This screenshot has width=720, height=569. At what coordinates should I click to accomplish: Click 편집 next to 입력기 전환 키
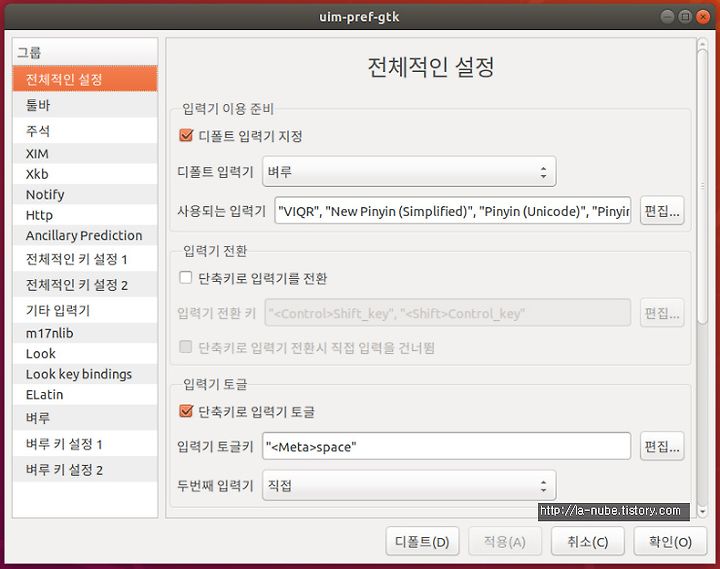(662, 313)
